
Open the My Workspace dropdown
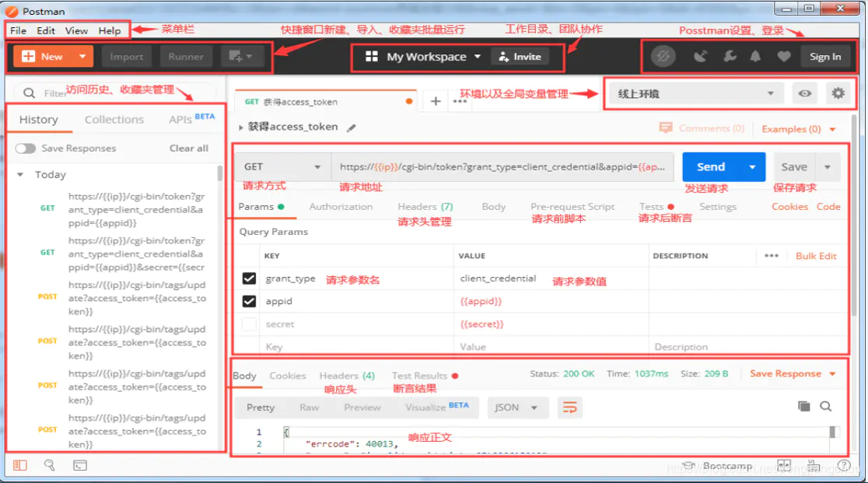(x=478, y=57)
